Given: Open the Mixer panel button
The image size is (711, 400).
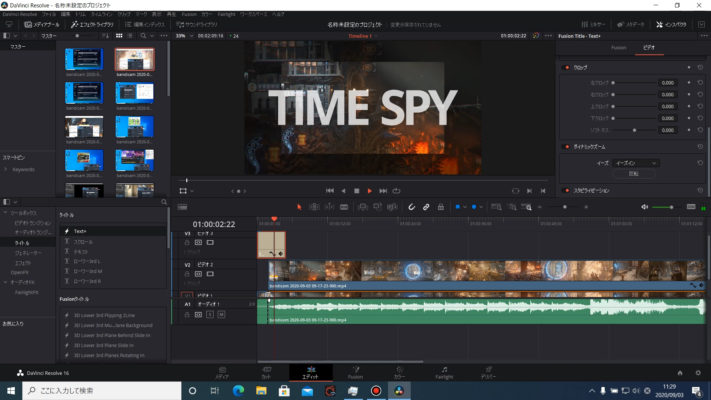Looking at the screenshot, I should coord(593,24).
